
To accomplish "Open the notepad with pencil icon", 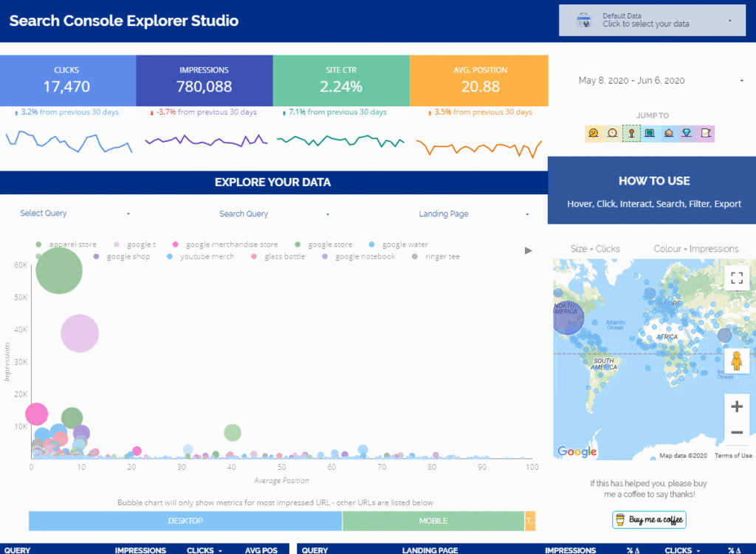I will coord(706,133).
